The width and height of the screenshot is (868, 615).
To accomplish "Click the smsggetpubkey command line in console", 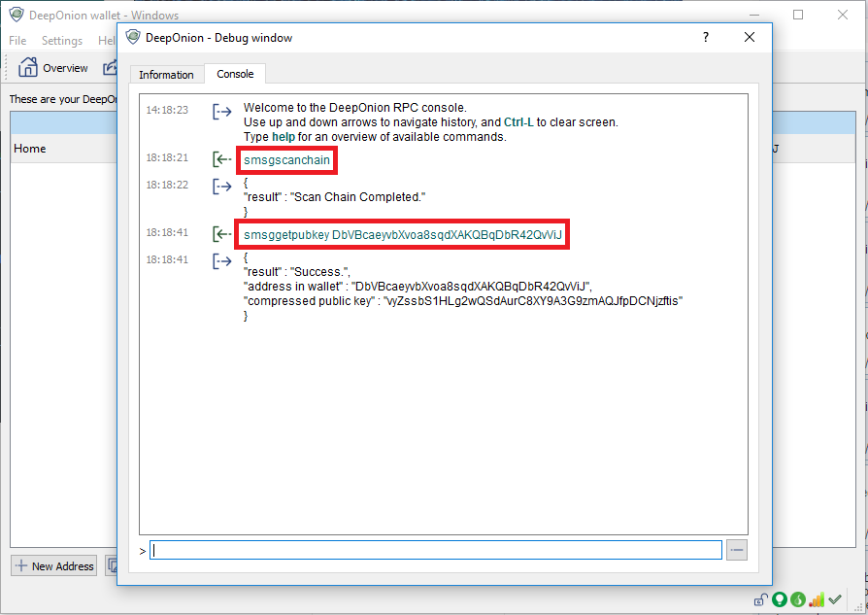I will coord(403,235).
